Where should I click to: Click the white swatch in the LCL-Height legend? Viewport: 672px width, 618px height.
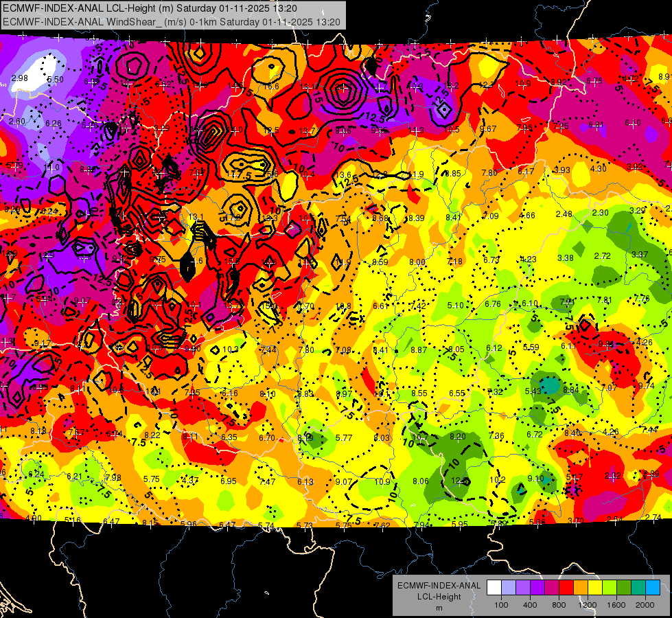click(x=494, y=588)
